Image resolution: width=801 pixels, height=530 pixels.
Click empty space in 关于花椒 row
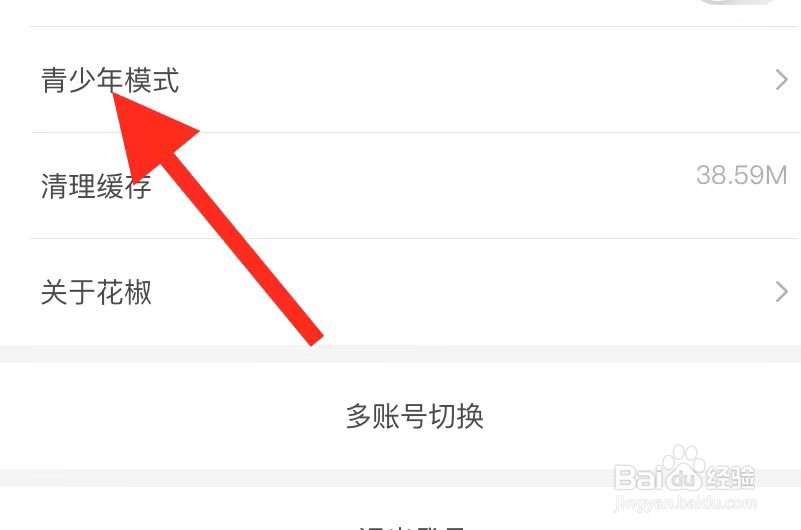coord(511,292)
